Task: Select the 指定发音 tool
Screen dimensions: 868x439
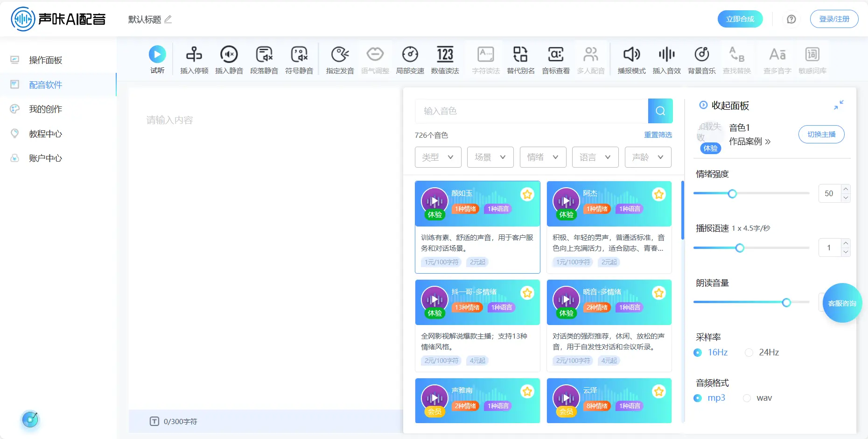Action: coord(340,58)
